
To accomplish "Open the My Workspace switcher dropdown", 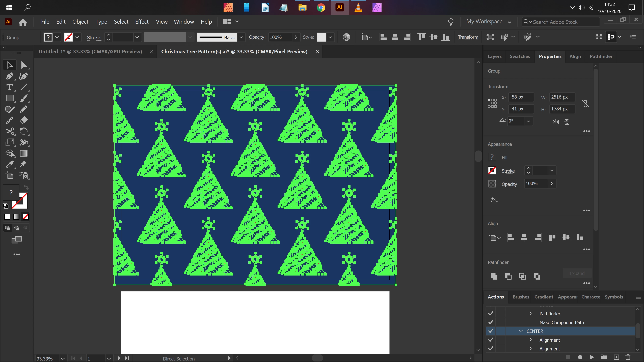I will click(x=509, y=22).
